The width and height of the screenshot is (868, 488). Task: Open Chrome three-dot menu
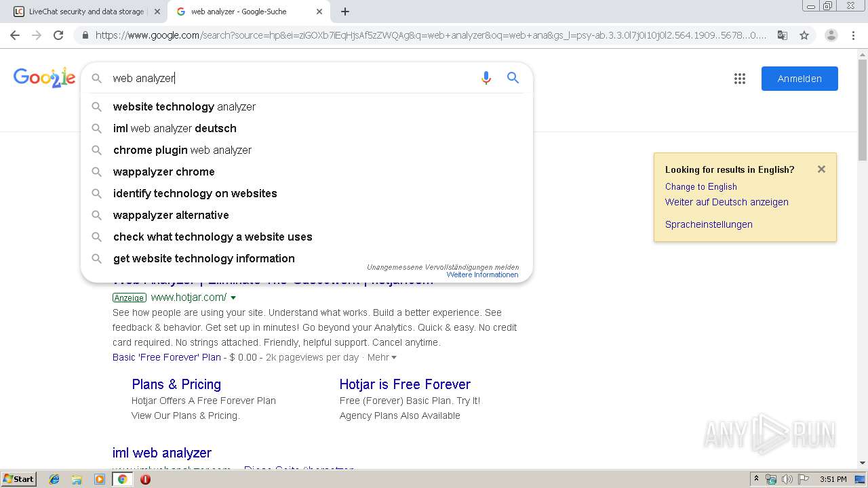point(853,35)
